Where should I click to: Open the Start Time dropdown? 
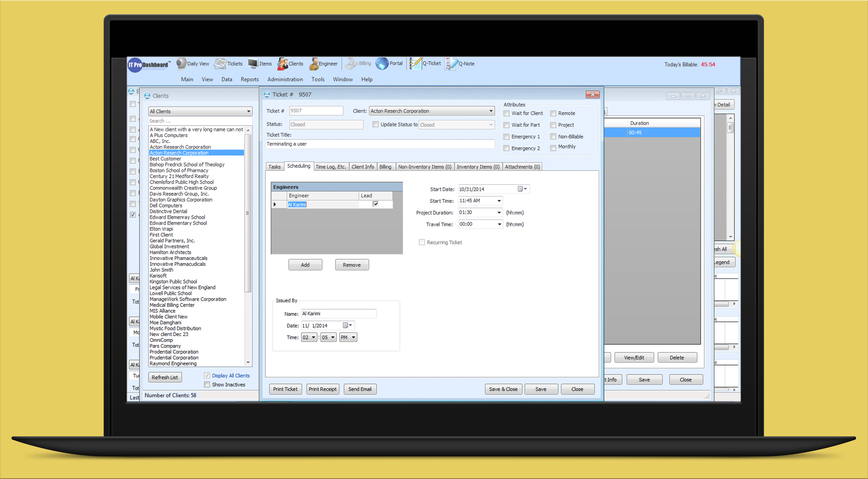499,201
